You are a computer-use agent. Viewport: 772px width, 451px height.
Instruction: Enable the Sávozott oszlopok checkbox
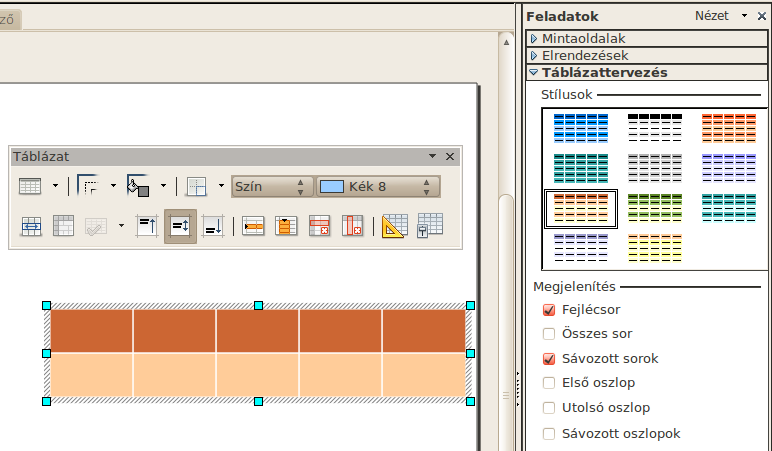(x=549, y=434)
